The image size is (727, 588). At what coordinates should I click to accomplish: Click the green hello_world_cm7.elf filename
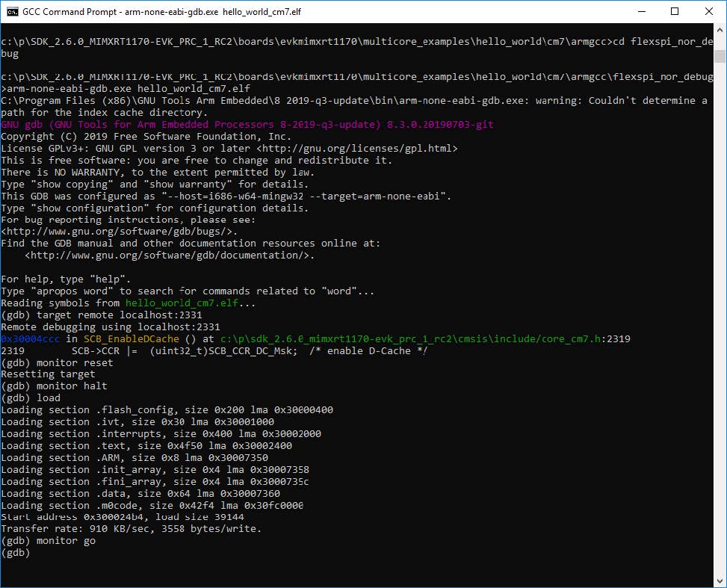click(189, 303)
